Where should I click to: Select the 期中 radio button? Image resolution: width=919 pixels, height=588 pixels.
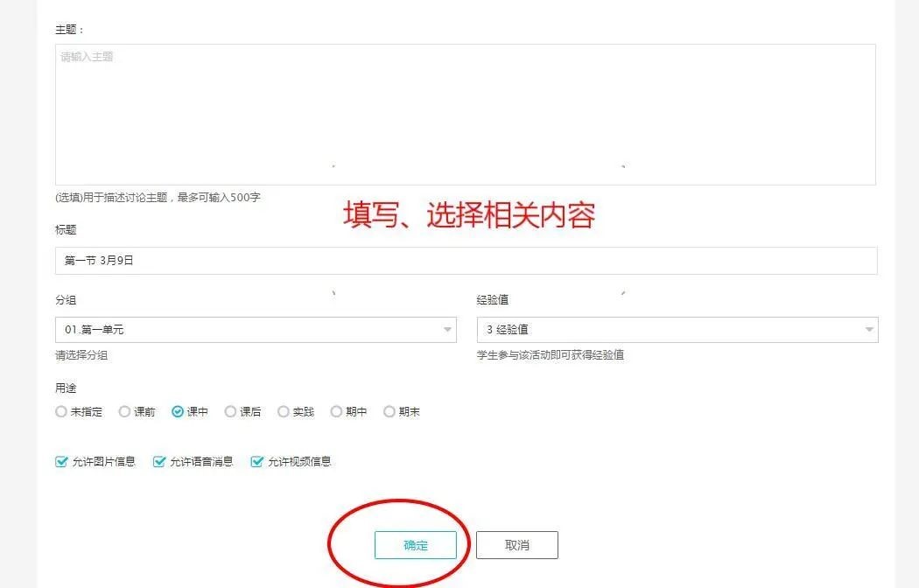pyautogui.click(x=336, y=411)
